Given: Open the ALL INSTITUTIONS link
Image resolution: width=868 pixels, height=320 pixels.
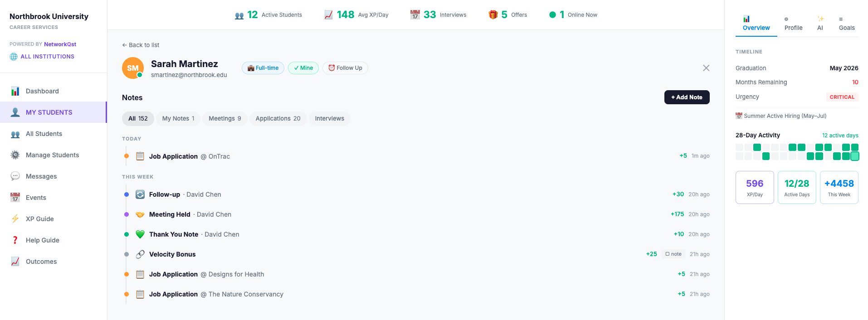Looking at the screenshot, I should 47,57.
